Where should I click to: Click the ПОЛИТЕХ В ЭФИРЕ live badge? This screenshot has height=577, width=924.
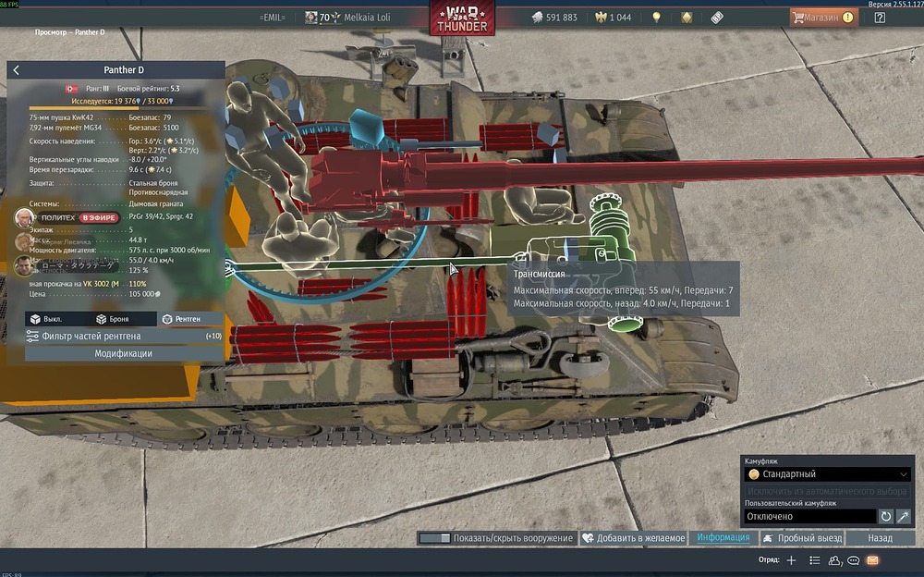[x=79, y=217]
